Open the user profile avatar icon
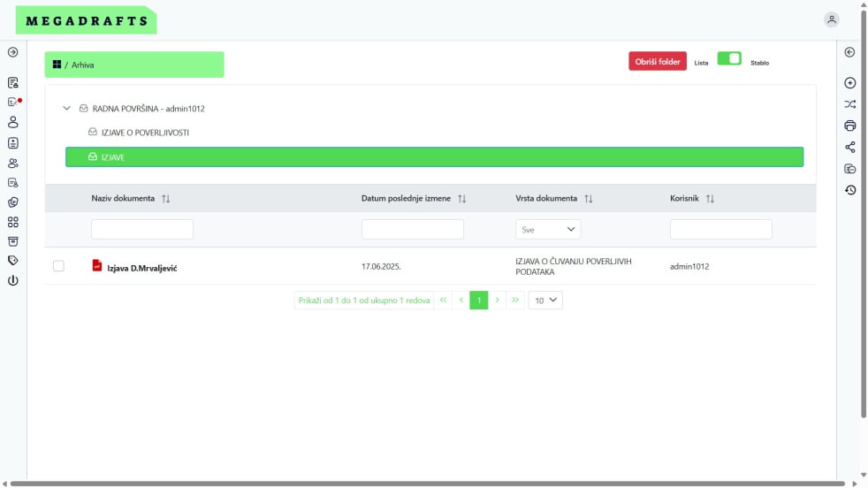Image resolution: width=868 pixels, height=488 pixels. [831, 19]
